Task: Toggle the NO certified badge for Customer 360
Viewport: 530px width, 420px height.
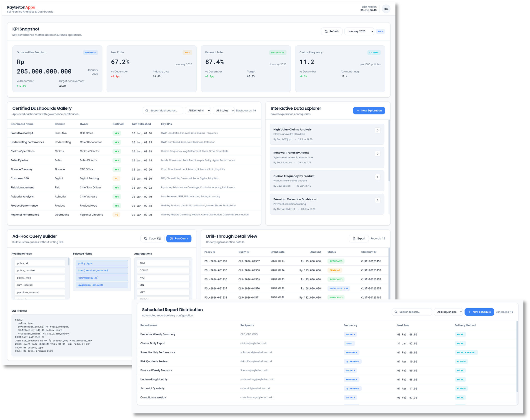Action: point(116,179)
